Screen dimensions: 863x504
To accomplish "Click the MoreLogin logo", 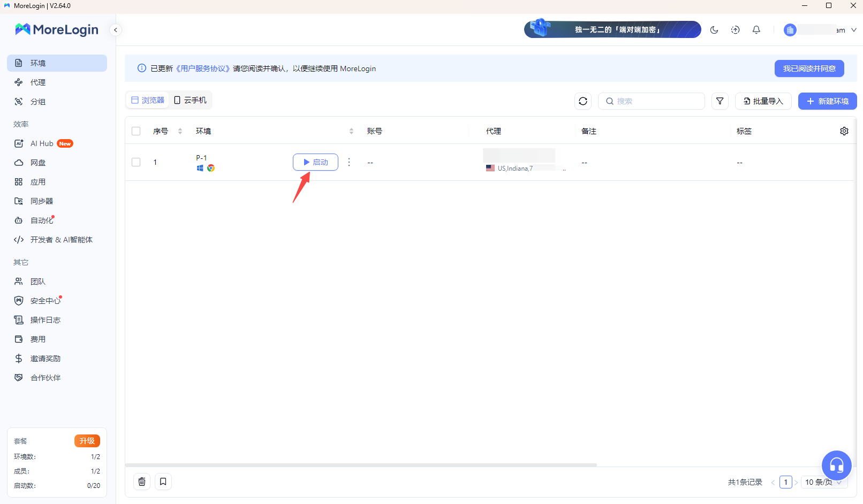I will 57,29.
